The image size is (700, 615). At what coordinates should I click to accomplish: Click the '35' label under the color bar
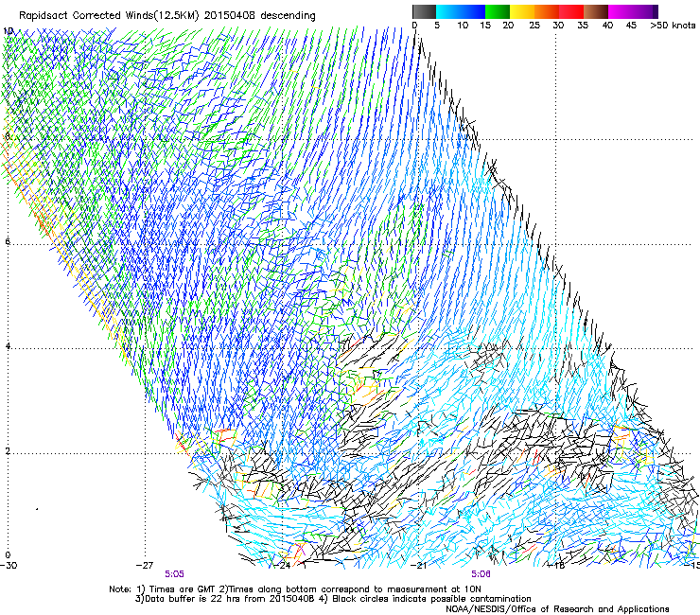point(583,26)
